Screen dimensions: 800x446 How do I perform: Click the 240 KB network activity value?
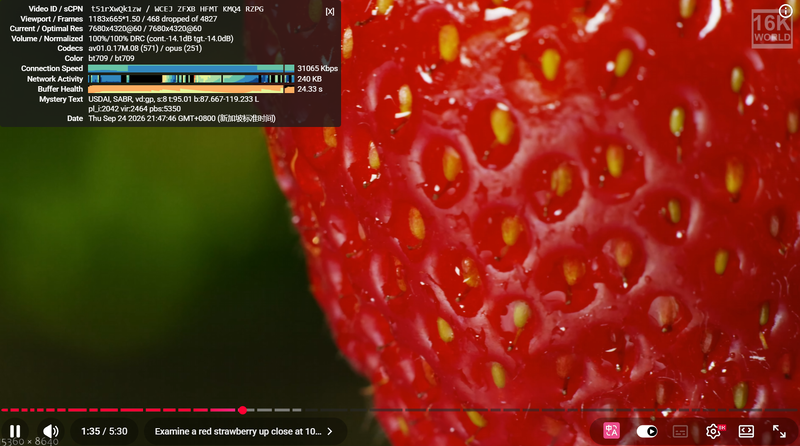click(x=309, y=79)
